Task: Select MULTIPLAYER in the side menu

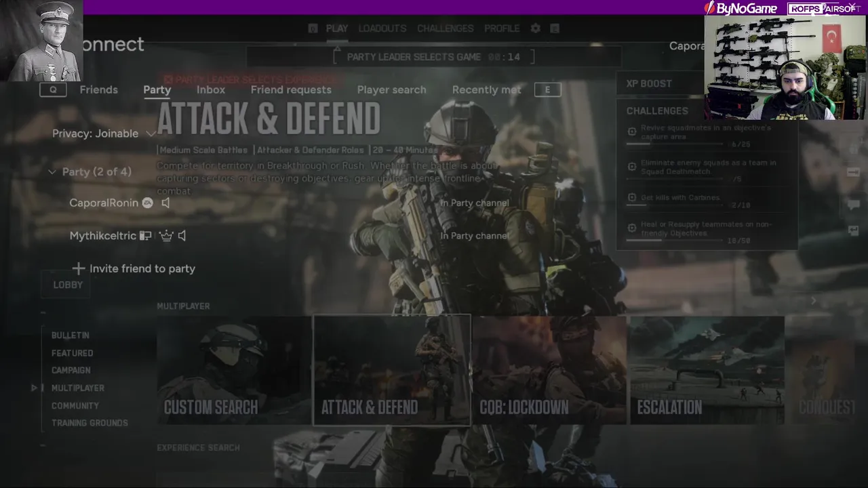Action: pos(78,388)
